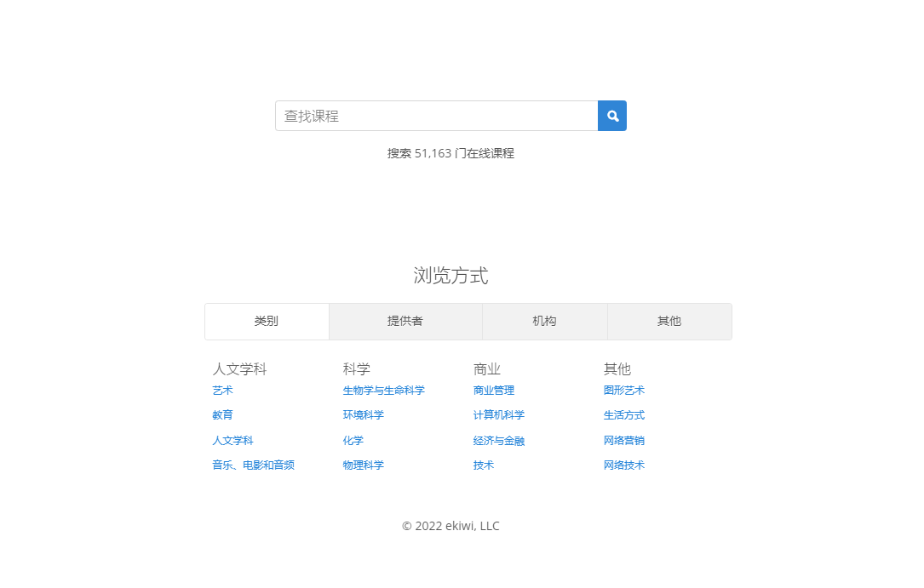Screen dimensions: 924x588
Task: Open the 网络营销 link
Action: [x=623, y=441]
